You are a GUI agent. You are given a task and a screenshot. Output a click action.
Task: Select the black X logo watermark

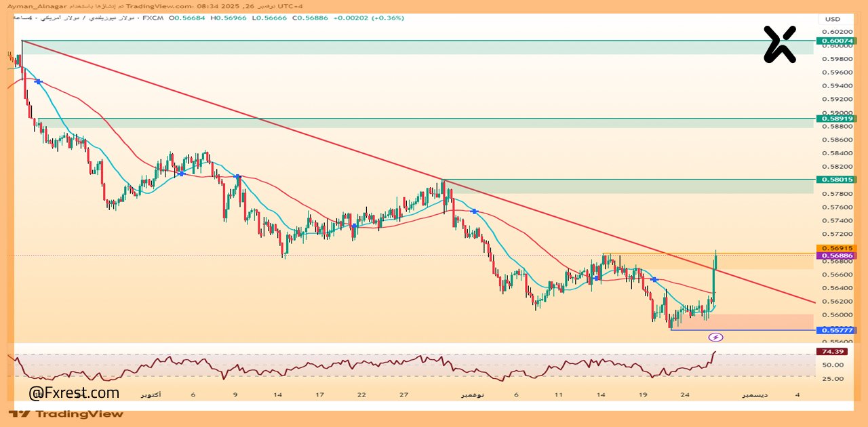coord(778,43)
